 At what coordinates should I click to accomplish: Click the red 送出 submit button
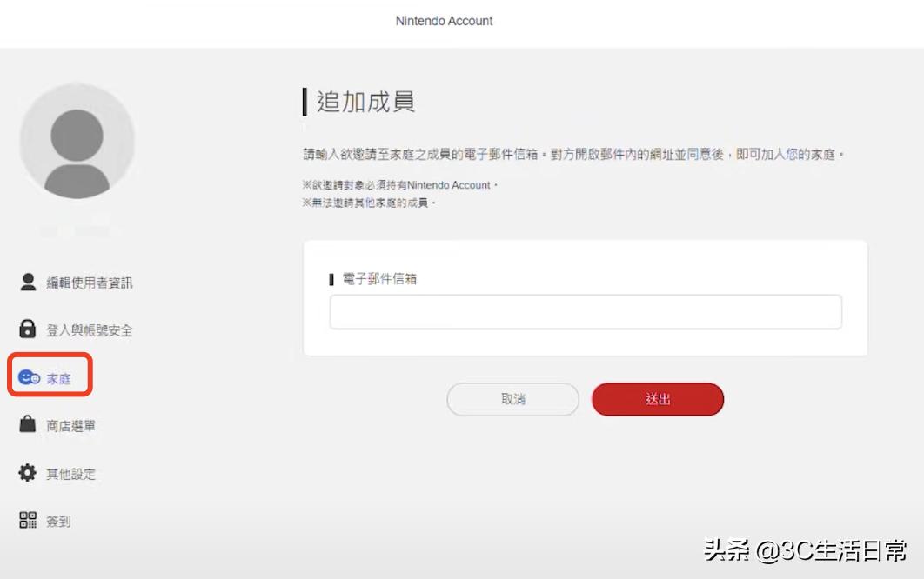click(x=658, y=399)
